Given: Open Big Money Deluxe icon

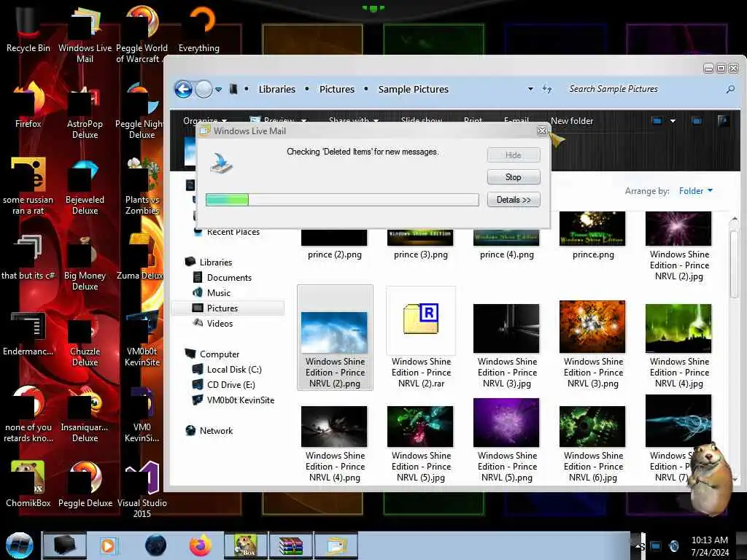Looking at the screenshot, I should click(85, 262).
